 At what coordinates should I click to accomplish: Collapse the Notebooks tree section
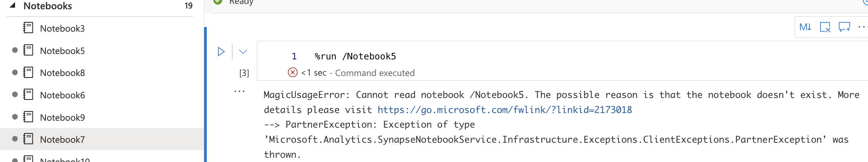(12, 5)
